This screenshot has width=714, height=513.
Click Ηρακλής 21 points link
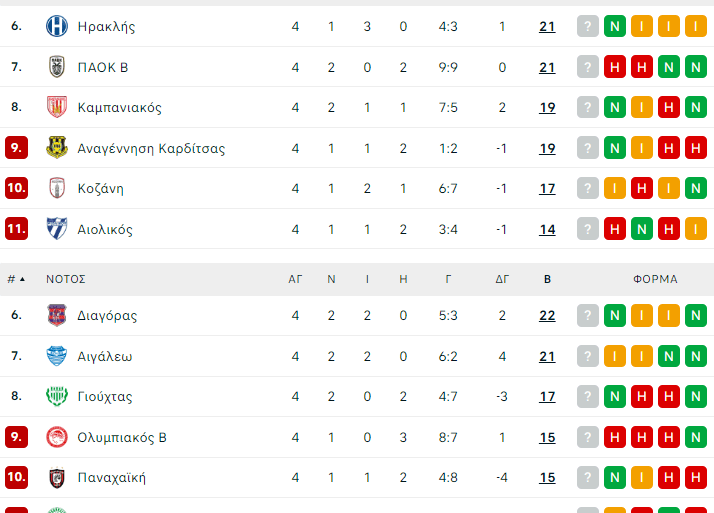[547, 27]
